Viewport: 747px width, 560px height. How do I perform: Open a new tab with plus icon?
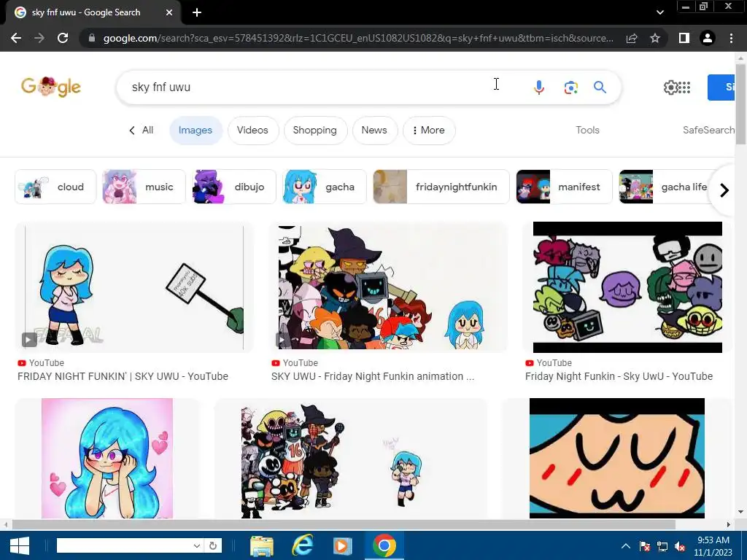click(197, 12)
